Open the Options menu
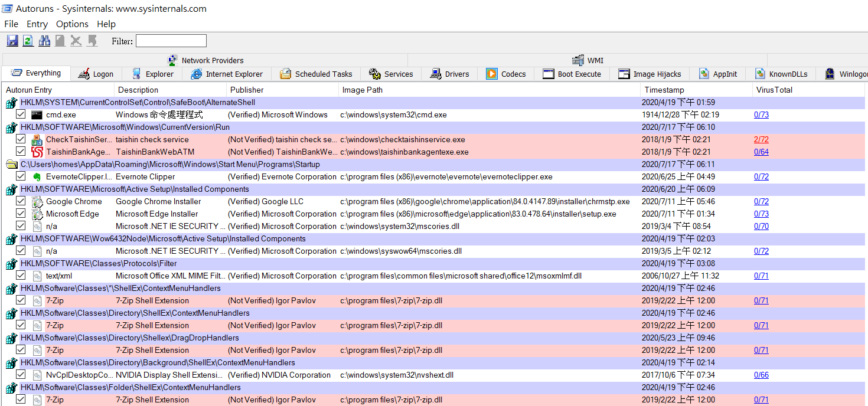This screenshot has width=868, height=406. tap(72, 24)
